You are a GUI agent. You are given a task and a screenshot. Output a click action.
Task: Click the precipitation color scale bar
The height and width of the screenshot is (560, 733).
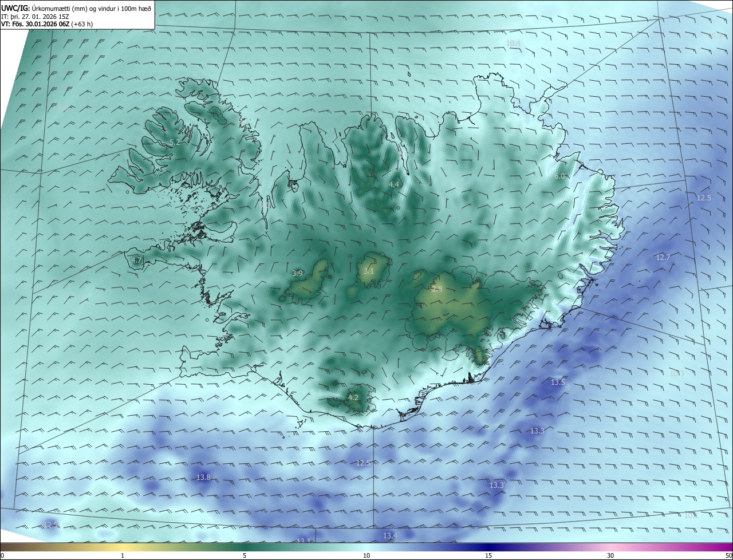[x=366, y=547]
